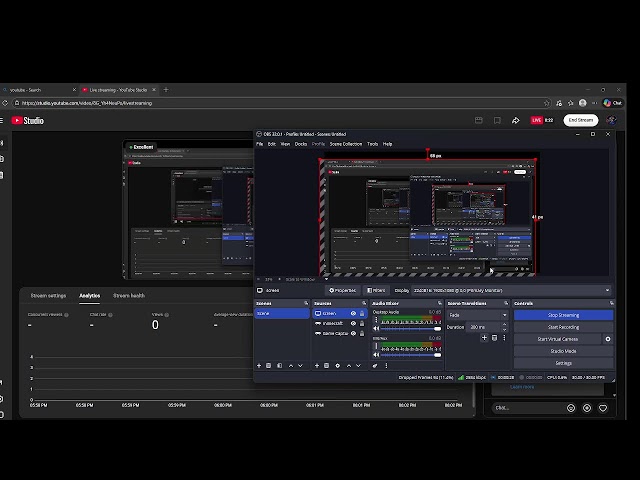Switch to Stream settings tab
Viewport: 640px width, 480px height.
coord(48,296)
